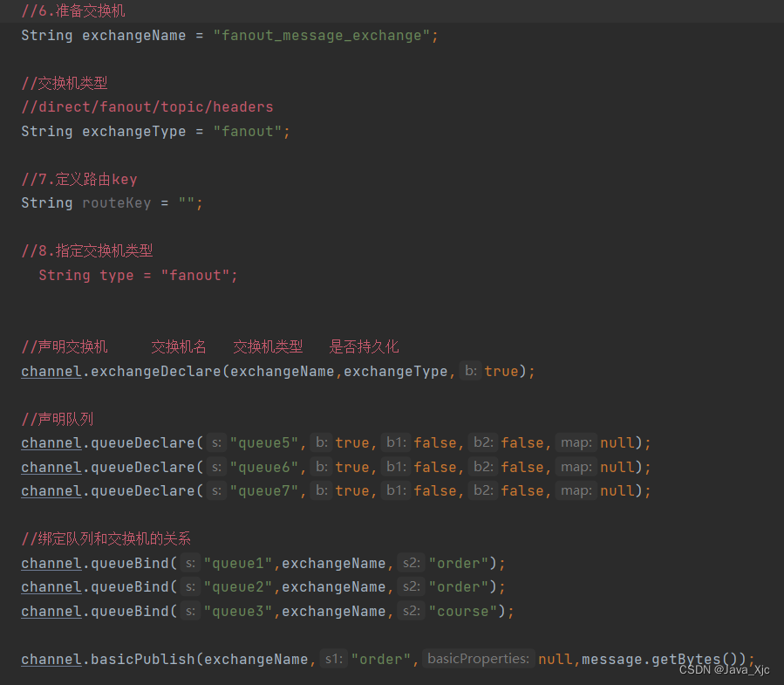Click "order" on the queue1 queueBind line
Image resolution: width=784 pixels, height=685 pixels.
459,564
